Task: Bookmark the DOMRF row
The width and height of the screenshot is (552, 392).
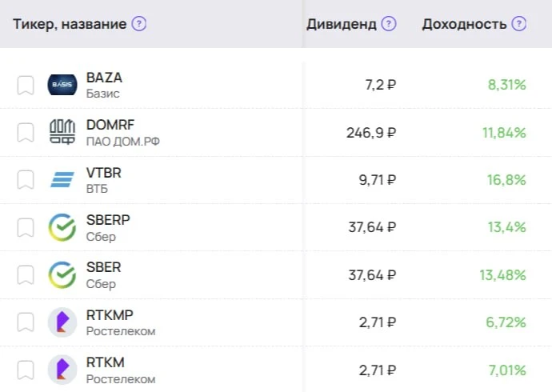Action: [x=26, y=133]
